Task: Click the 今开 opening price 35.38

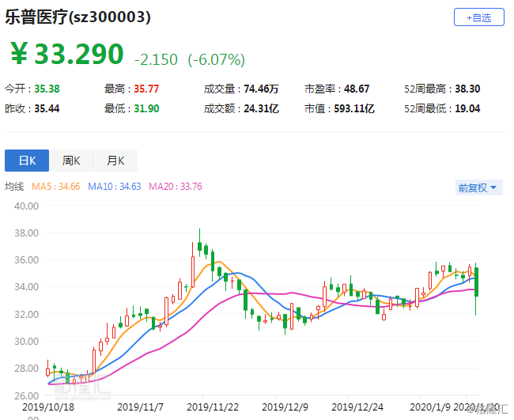Action: coord(47,89)
